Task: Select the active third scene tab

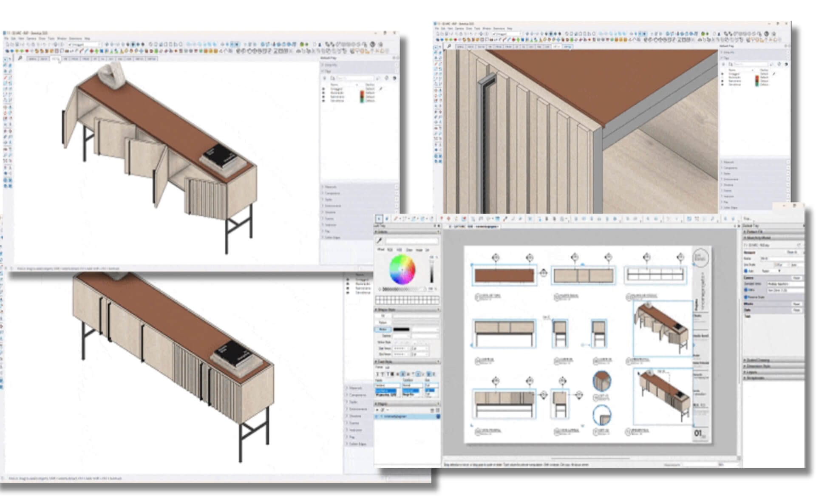Action: (56, 59)
